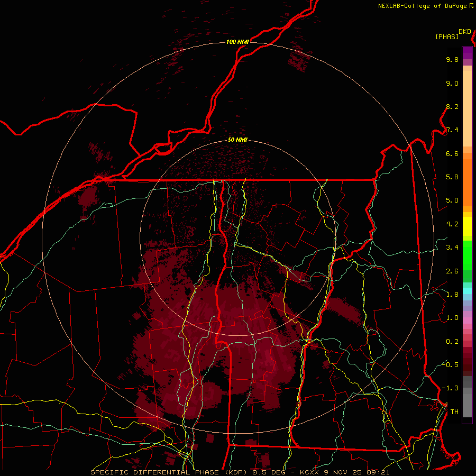The width and height of the screenshot is (476, 476).
Task: Click the TH legend label
Action: coord(454,412)
